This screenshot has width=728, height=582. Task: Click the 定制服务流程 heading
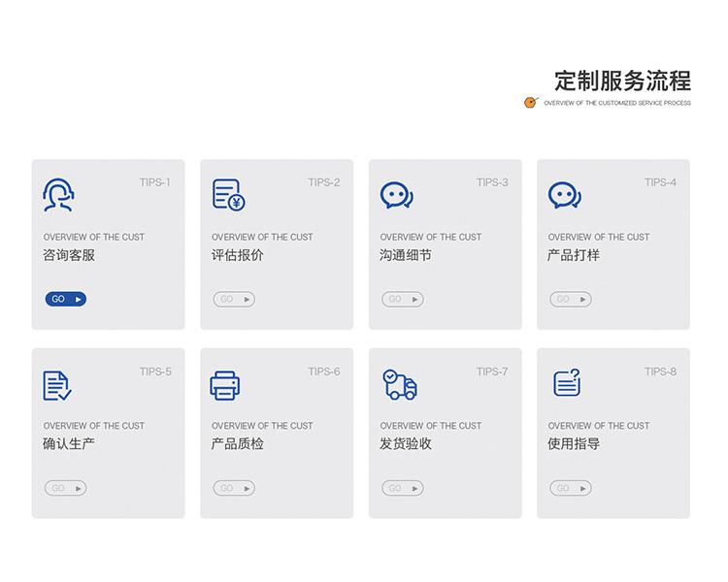click(622, 81)
